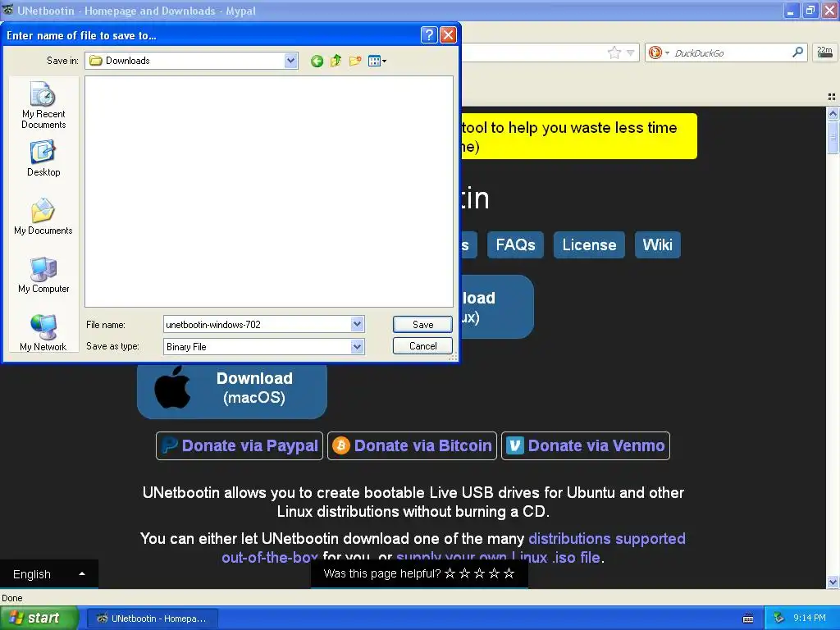Click the Donate via Venmo link

pos(586,445)
